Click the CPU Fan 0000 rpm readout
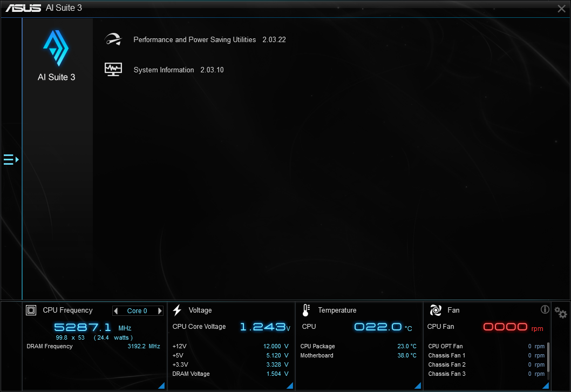The width and height of the screenshot is (571, 392). [x=513, y=327]
